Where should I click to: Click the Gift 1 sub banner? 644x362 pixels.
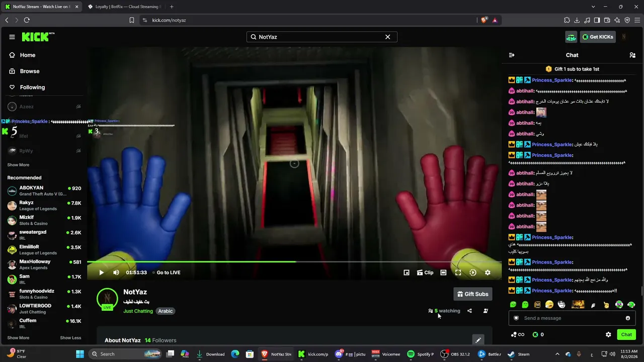coord(573,69)
